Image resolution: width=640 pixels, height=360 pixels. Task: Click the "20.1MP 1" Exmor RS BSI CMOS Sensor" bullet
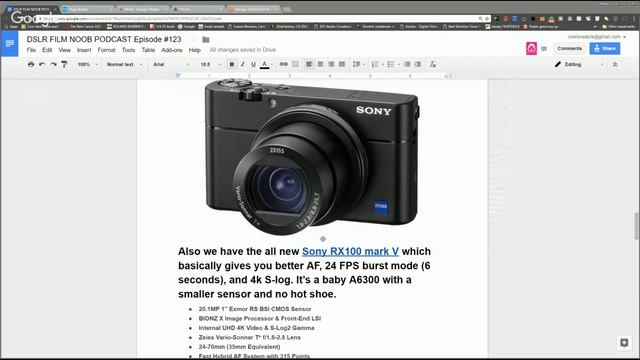[255, 309]
